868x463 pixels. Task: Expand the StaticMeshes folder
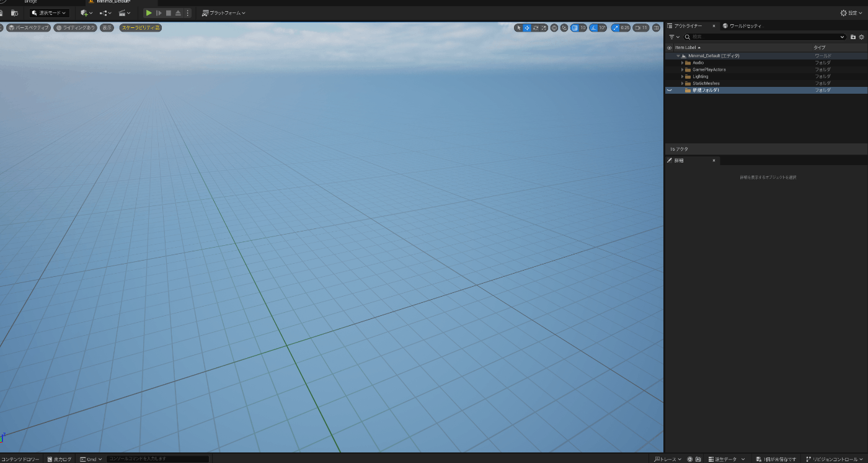(683, 83)
